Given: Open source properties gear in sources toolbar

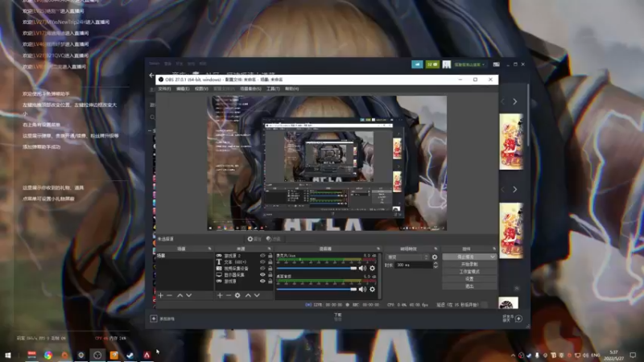Looking at the screenshot, I should click(237, 295).
